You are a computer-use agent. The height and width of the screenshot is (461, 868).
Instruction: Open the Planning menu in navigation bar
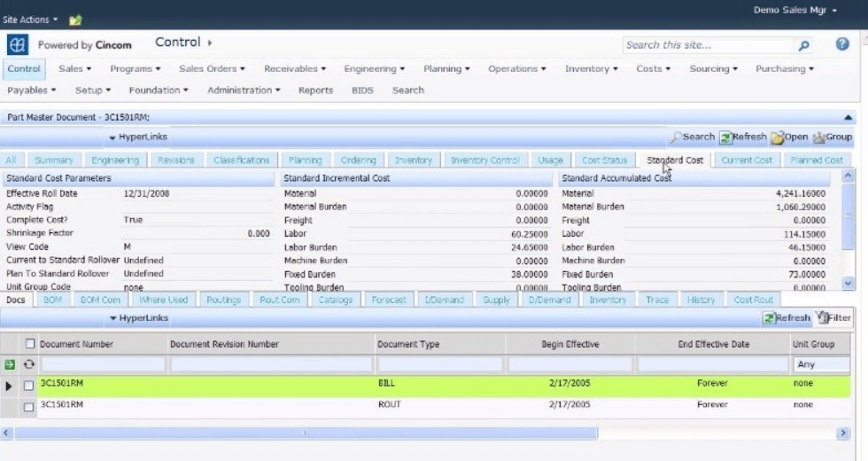[x=446, y=69]
